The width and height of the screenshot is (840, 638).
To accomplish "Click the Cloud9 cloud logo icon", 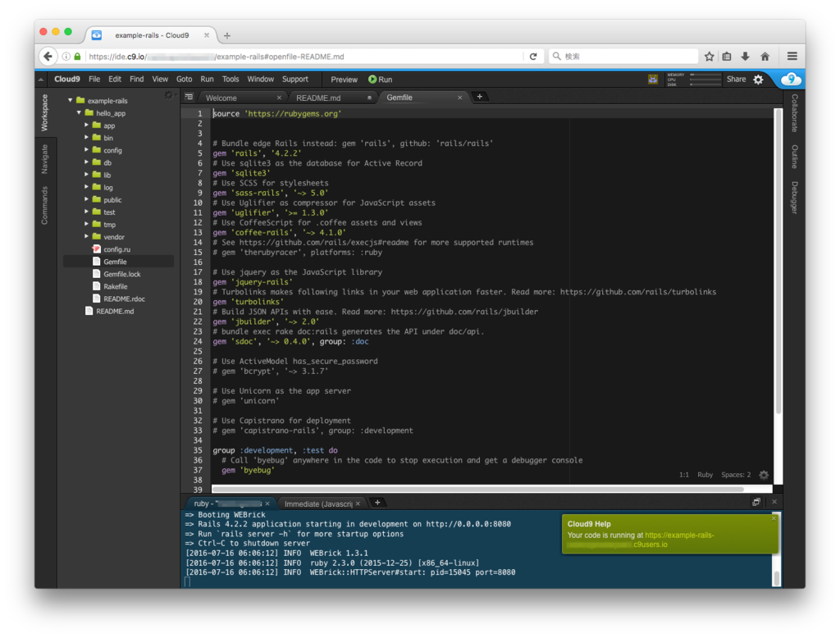I will pos(791,80).
